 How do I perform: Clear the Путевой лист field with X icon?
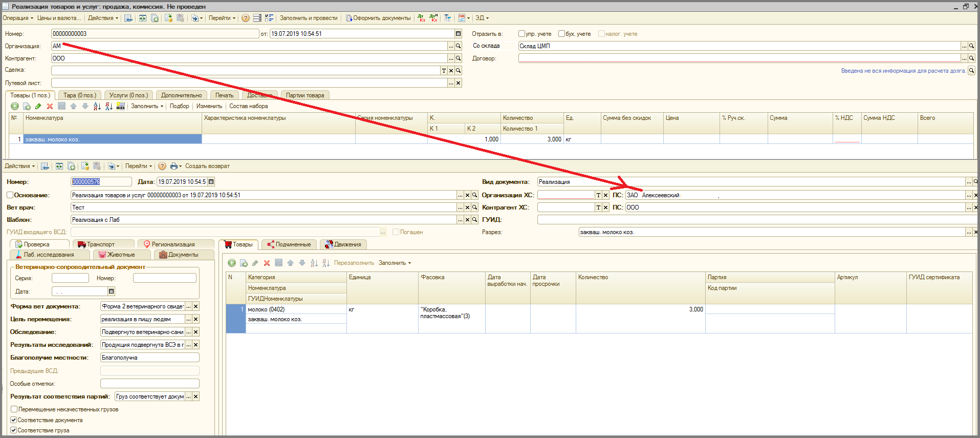458,83
